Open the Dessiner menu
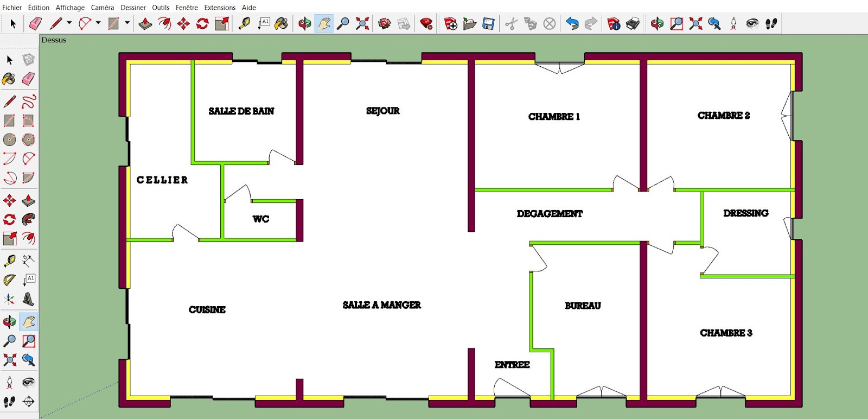This screenshot has width=868, height=419. 133,8
